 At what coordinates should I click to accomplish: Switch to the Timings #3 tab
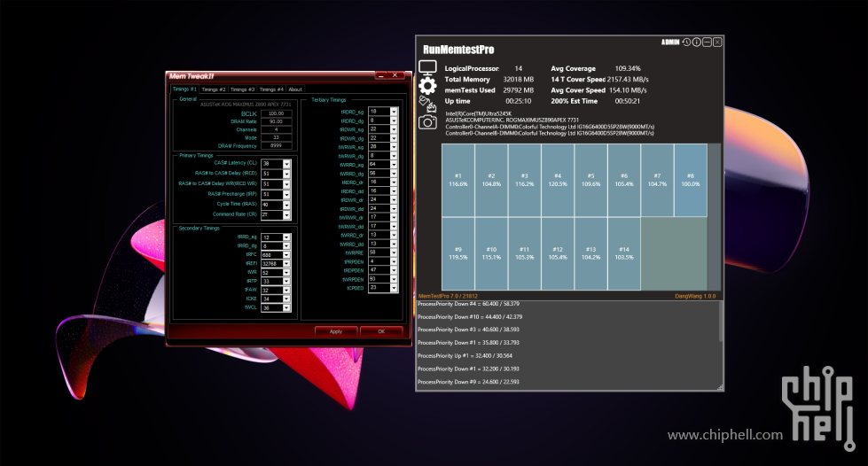coord(242,89)
